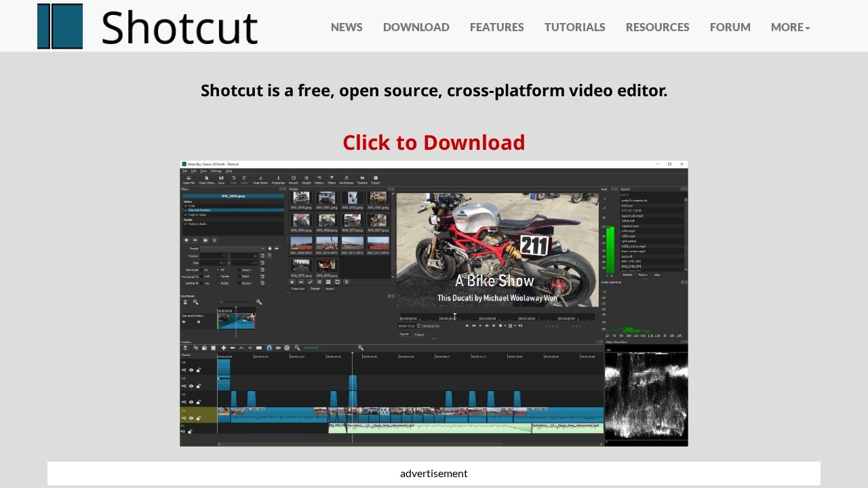Open the MORE dropdown in the site navigation
The height and width of the screenshot is (488, 868).
pyautogui.click(x=790, y=27)
